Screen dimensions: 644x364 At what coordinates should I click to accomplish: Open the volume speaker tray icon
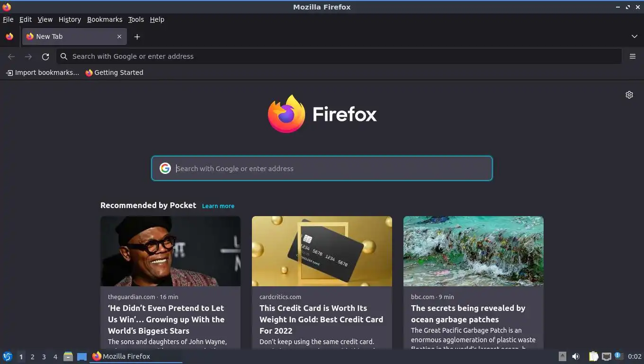576,356
